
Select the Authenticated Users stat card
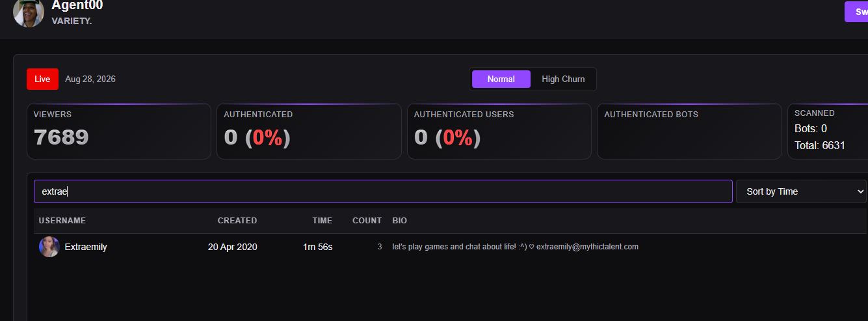[499, 131]
